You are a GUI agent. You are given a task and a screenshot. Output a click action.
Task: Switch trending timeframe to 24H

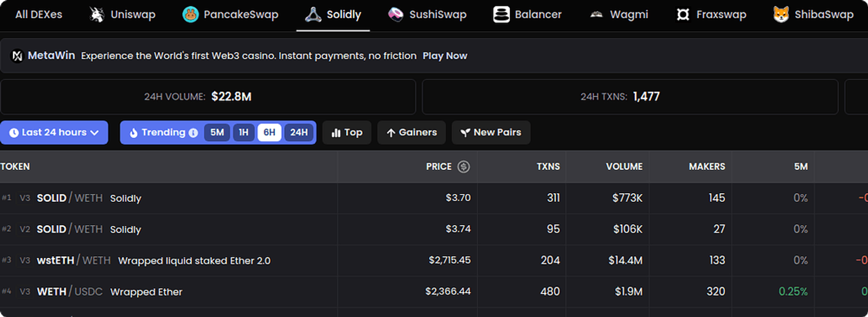[299, 132]
